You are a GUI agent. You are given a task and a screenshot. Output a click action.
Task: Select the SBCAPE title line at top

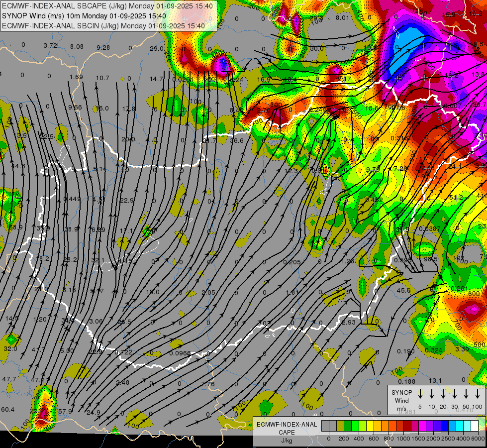[x=107, y=6]
